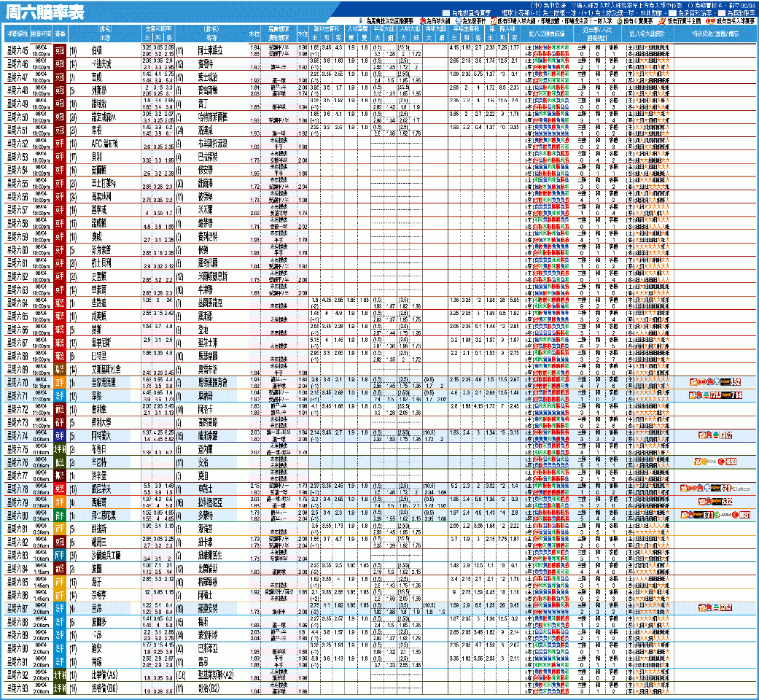The width and height of the screenshot is (759, 700).
Task: Click the TVB oval logo in row 星期六74
Action: (x=716, y=435)
